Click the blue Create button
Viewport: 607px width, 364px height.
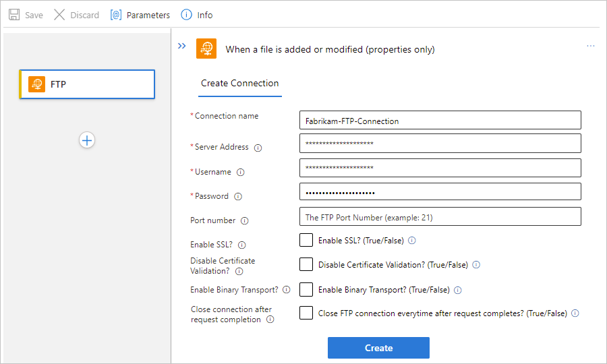point(378,348)
